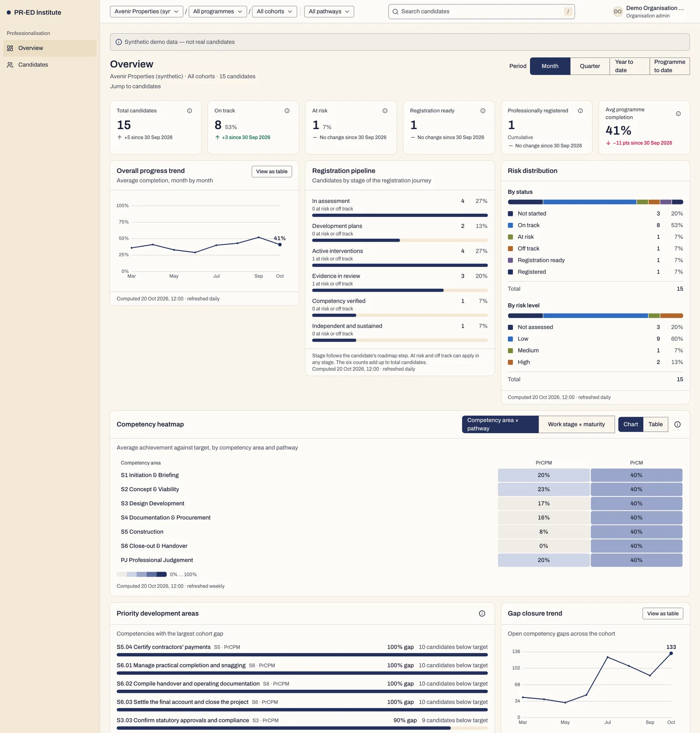Click the Competency heatmap info icon
This screenshot has width=700, height=733.
point(677,424)
